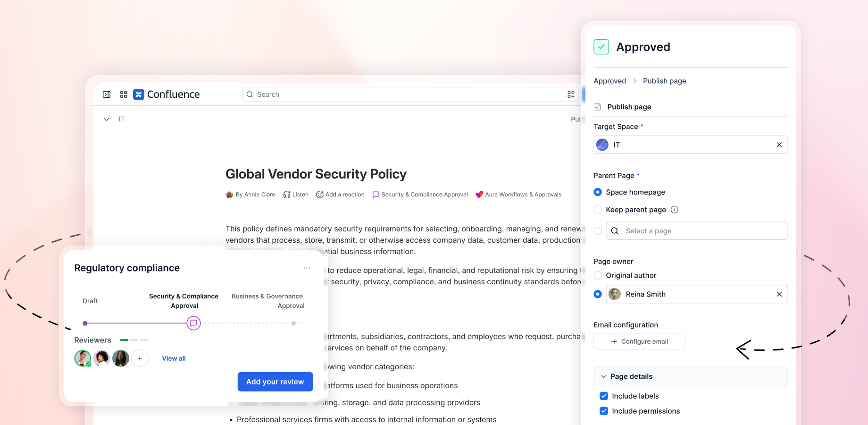This screenshot has width=868, height=425.
Task: Open the View all reviewers link
Action: click(x=174, y=358)
